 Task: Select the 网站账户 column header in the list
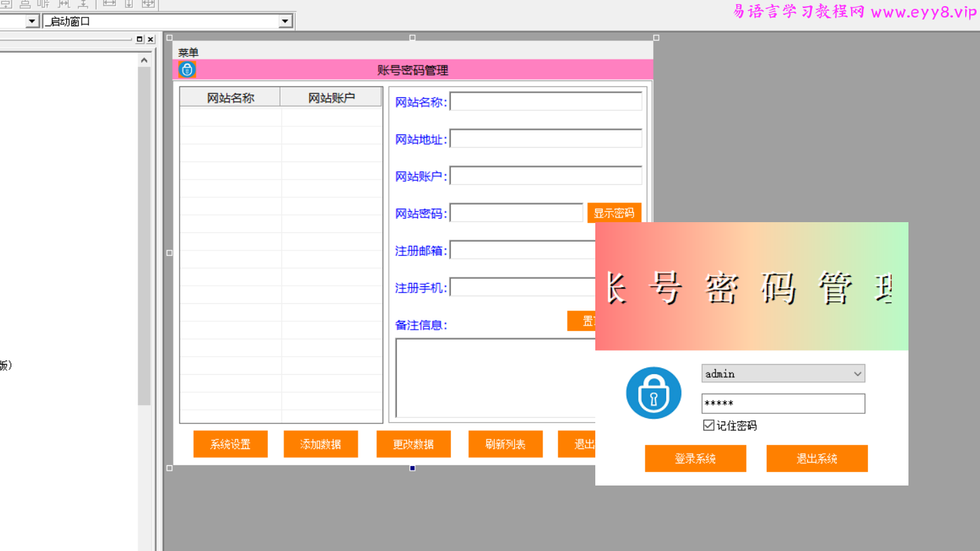point(331,98)
